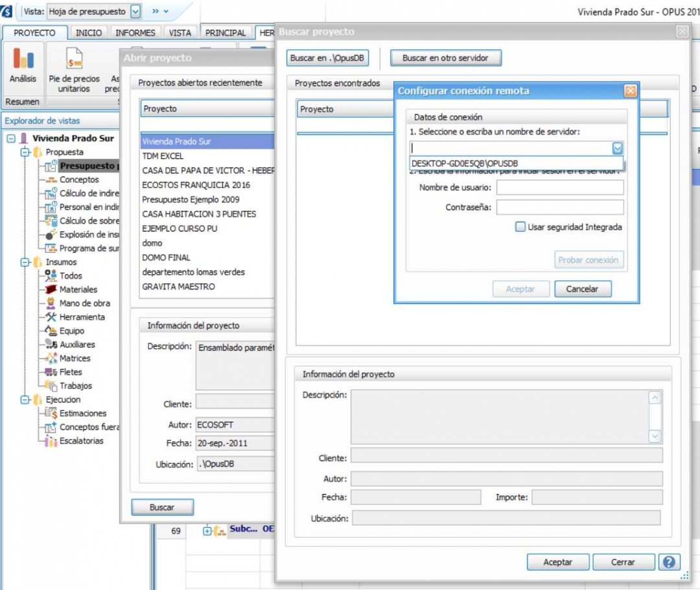700x590 pixels.
Task: Collapse the Vivienda Prado Sur root node
Action: pyautogui.click(x=11, y=138)
